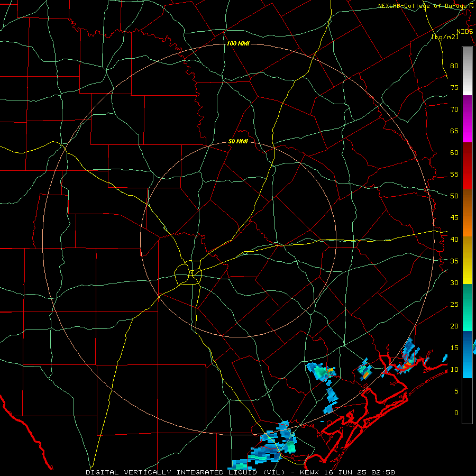Select the 50 NMI range ring label
476x476 pixels.
(x=238, y=141)
